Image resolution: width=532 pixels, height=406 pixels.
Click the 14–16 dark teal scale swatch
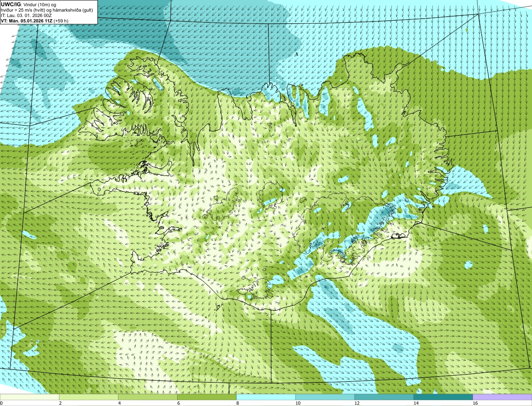[x=443, y=397]
